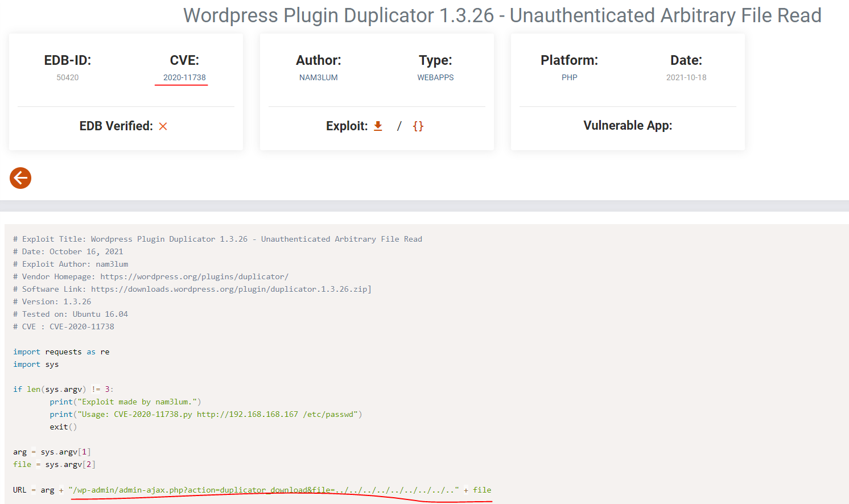Click the 'Exploit:' label
This screenshot has height=504, width=849.
point(347,126)
